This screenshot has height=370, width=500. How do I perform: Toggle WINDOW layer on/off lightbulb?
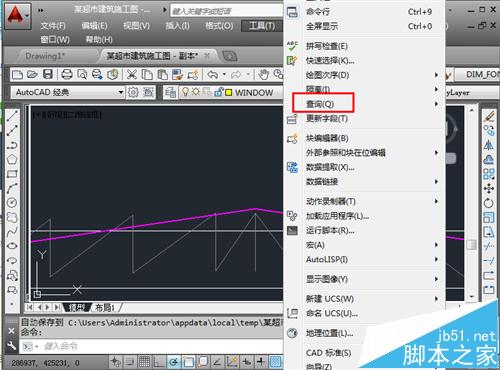pyautogui.click(x=185, y=92)
